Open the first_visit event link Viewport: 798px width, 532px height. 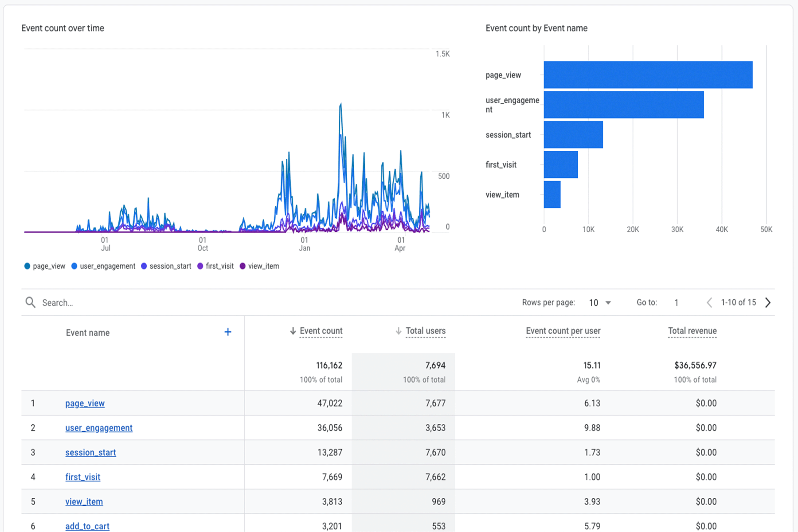tap(83, 477)
